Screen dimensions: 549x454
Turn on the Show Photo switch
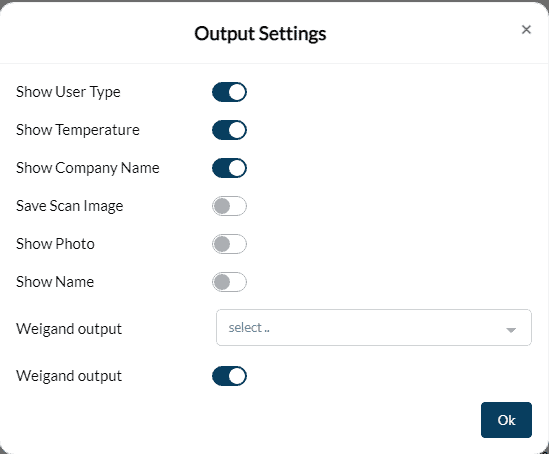(x=229, y=244)
